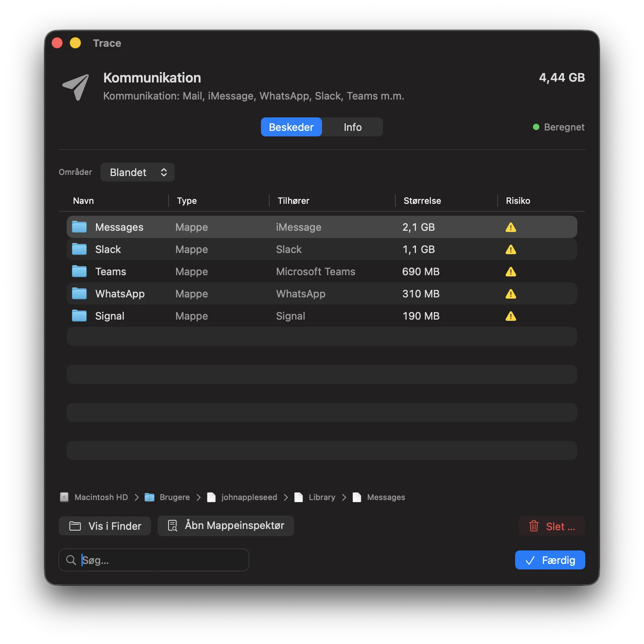Click the 2,1 GB size cell
Screen dimensions: 644x644
[x=419, y=227]
